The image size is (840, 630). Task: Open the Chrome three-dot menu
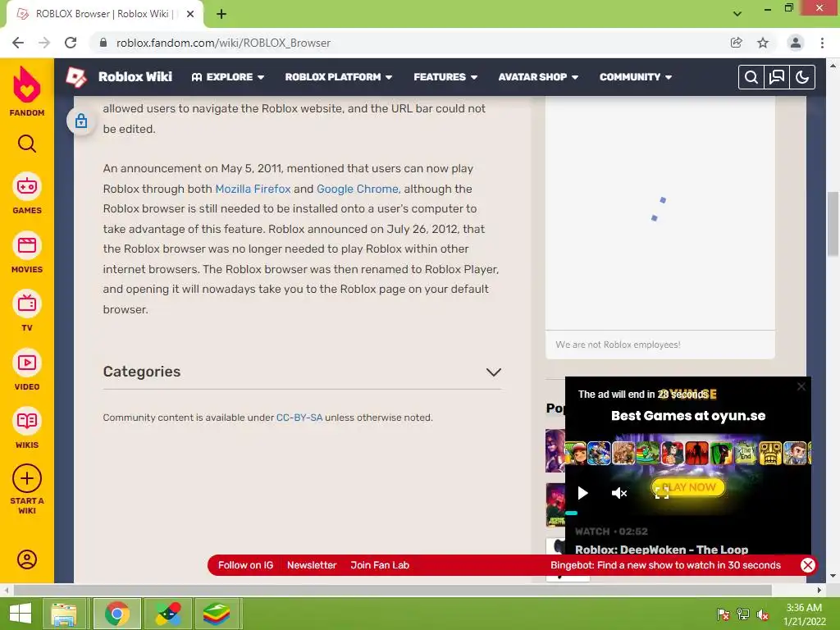(x=822, y=43)
